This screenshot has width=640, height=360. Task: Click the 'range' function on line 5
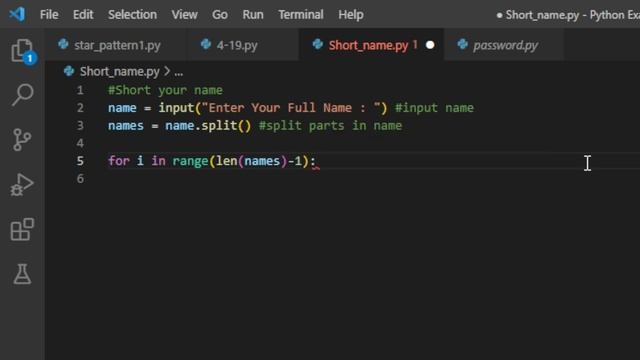click(190, 161)
